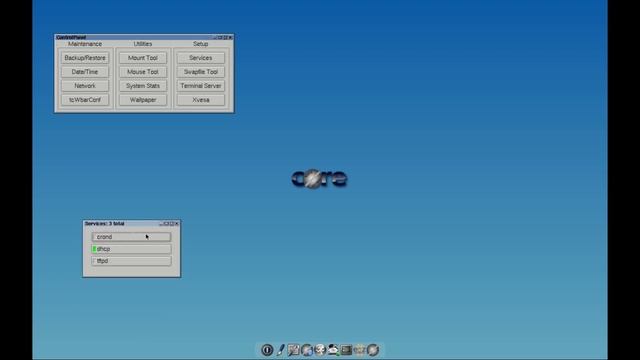The image size is (640, 360).
Task: Toggle the tftpd service
Action: pyautogui.click(x=131, y=261)
